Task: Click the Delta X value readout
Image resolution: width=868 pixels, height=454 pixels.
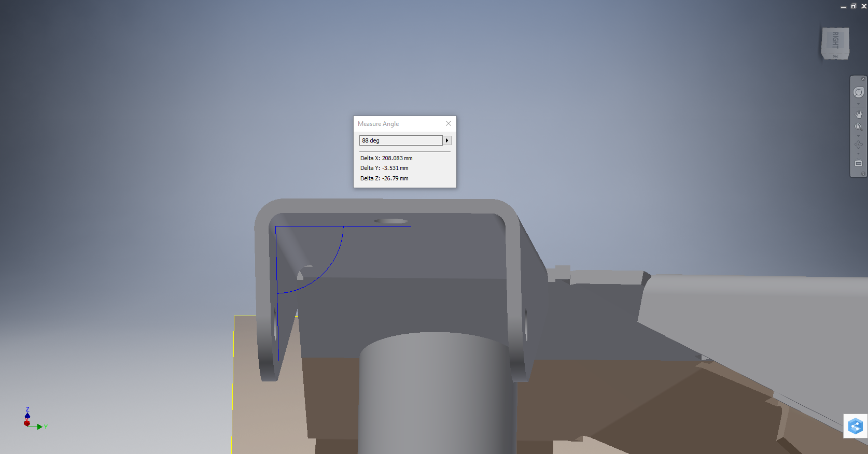Action: (386, 158)
